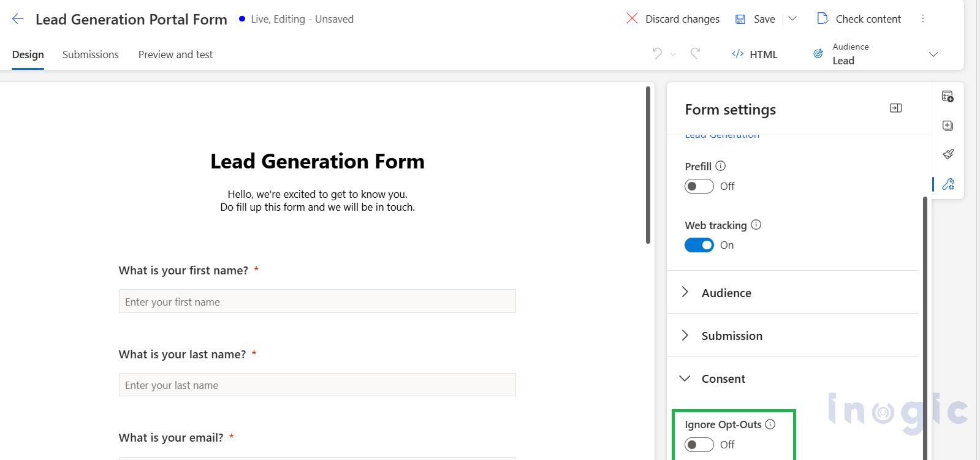Image resolution: width=980 pixels, height=460 pixels.
Task: Click the Form settings panel scrollbar
Action: pyautogui.click(x=924, y=328)
